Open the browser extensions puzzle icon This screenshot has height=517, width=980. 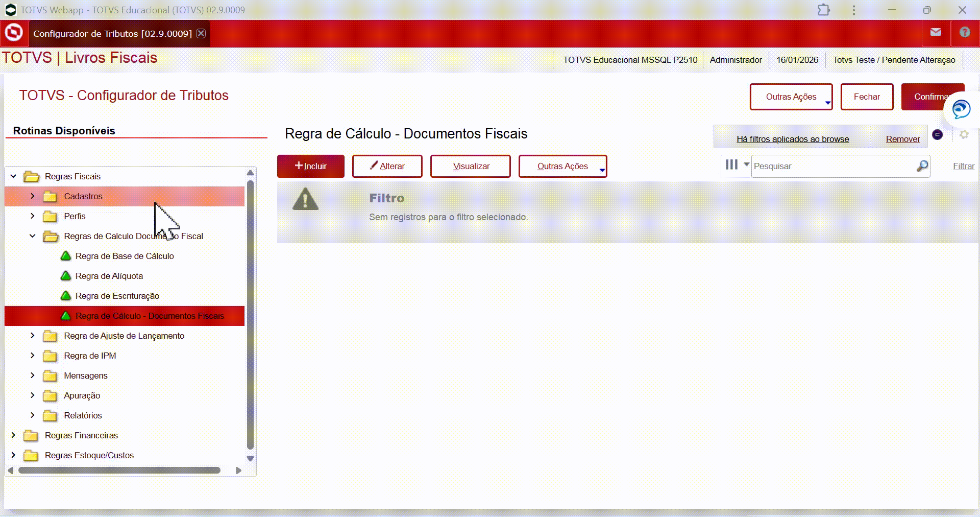tap(824, 10)
